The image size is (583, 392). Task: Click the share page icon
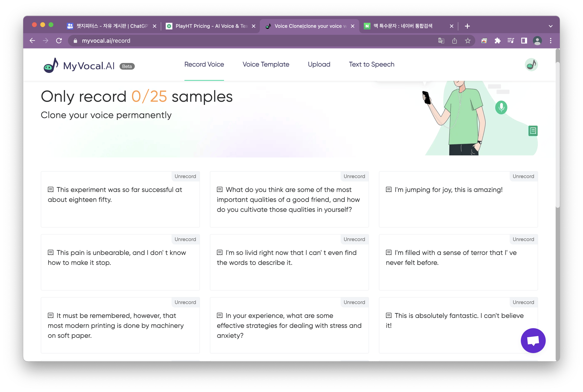tap(454, 40)
